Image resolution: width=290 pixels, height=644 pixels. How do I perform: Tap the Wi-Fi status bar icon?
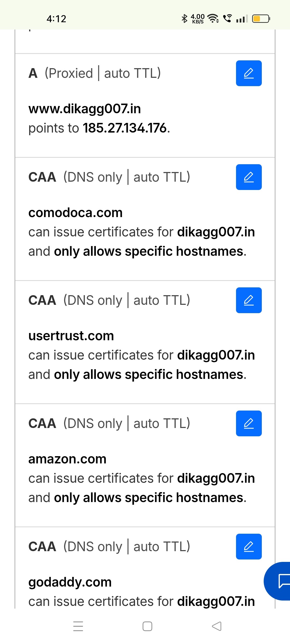coord(213,19)
